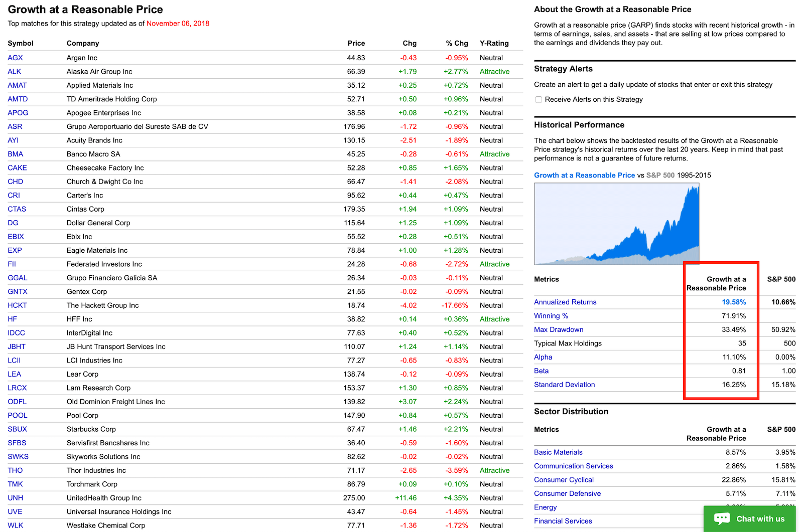The width and height of the screenshot is (803, 532).
Task: View the BMA ticker link
Action: pos(16,154)
